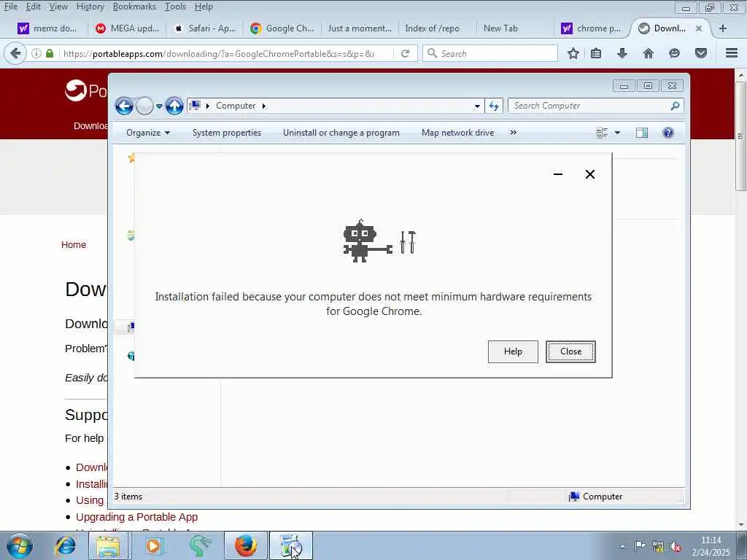Viewport: 747px width, 560px height.
Task: Bookmark this page with the star icon
Action: (573, 53)
